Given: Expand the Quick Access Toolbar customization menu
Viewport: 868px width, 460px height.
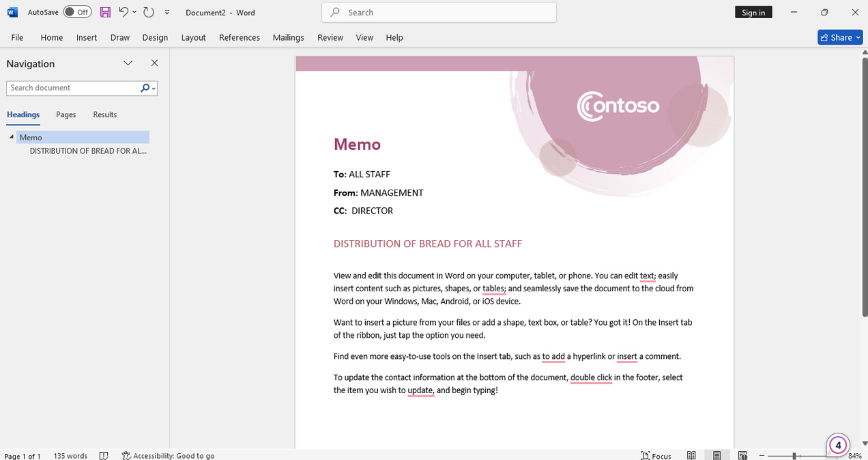Looking at the screenshot, I should click(x=167, y=12).
